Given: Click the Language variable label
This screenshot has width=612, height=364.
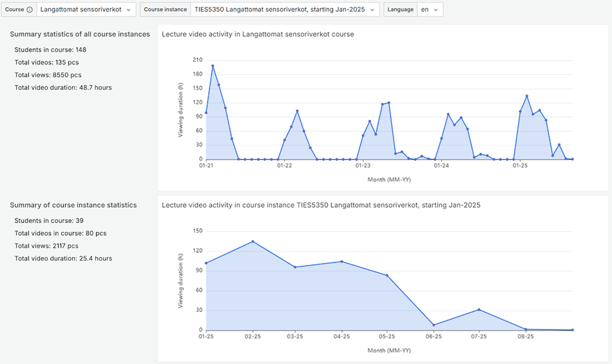Looking at the screenshot, I should pos(400,10).
